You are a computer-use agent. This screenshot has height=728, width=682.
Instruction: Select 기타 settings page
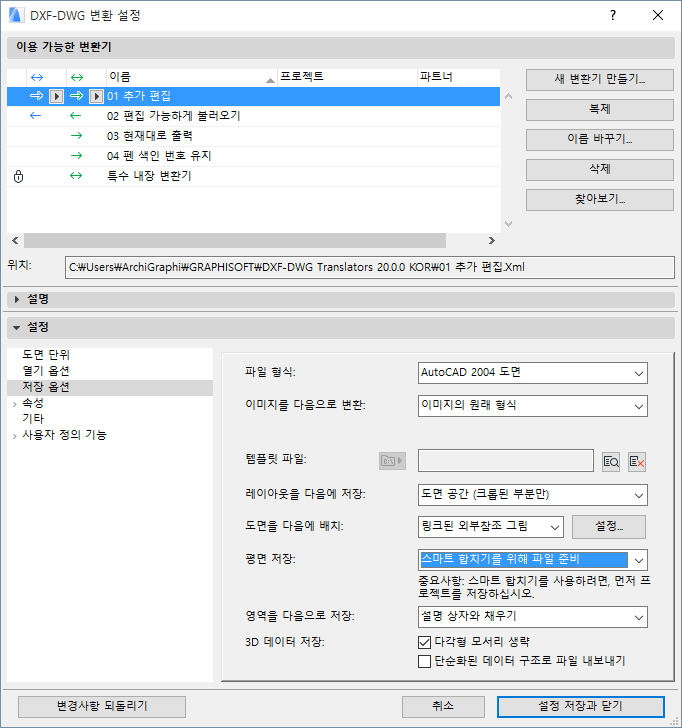coord(33,419)
